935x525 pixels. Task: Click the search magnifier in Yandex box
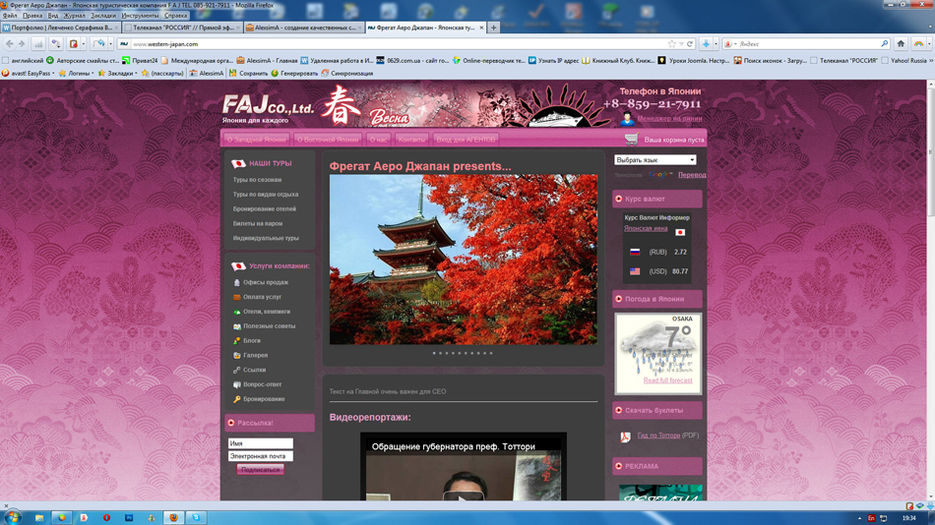(x=884, y=44)
